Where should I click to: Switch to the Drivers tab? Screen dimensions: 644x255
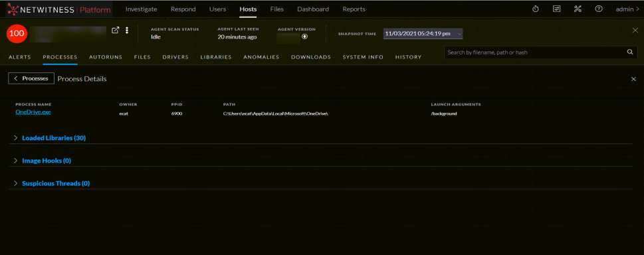click(175, 57)
